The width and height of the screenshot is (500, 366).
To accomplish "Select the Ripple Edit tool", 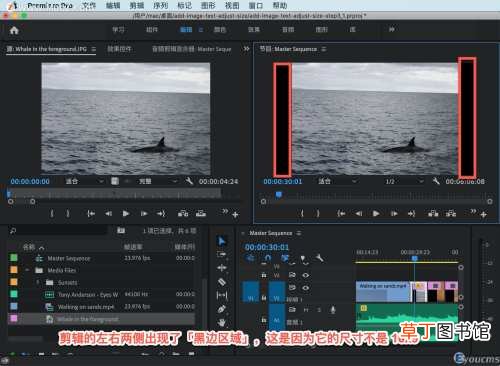I will pyautogui.click(x=221, y=268).
